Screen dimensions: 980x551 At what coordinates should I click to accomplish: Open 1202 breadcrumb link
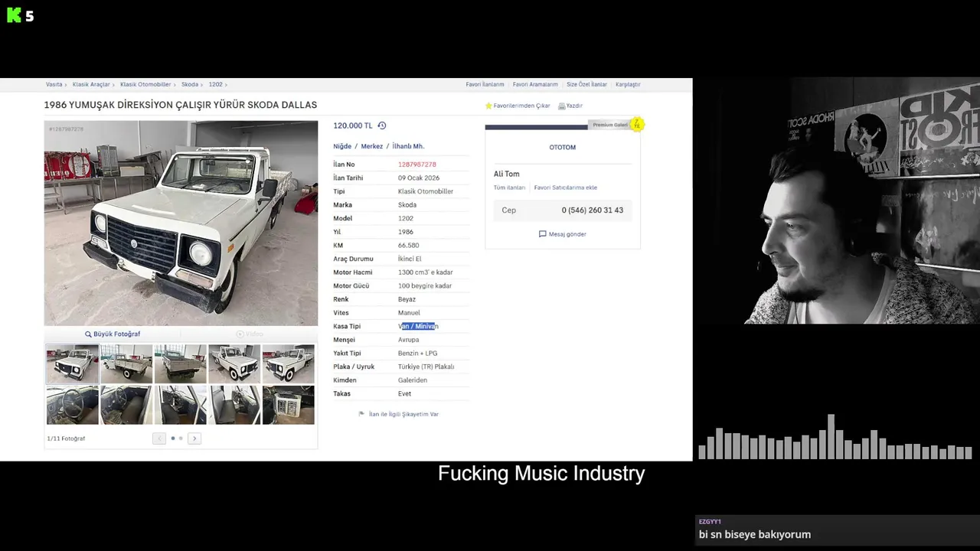click(x=215, y=85)
